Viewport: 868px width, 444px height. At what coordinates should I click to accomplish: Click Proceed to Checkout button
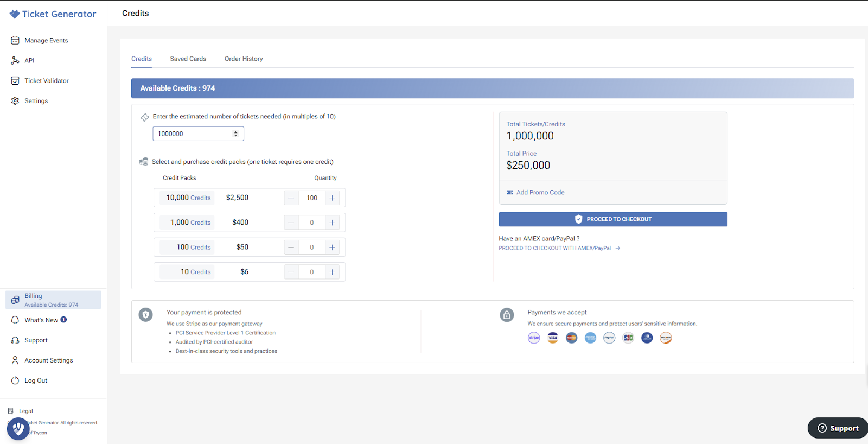[613, 219]
